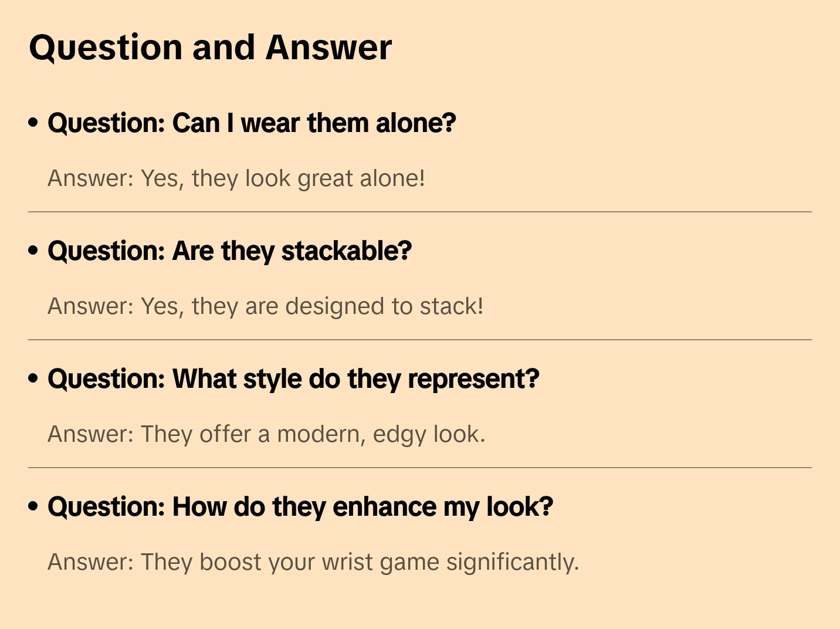Image resolution: width=840 pixels, height=629 pixels.
Task: Click the answer "Yes, they look great alone!"
Action: click(236, 178)
